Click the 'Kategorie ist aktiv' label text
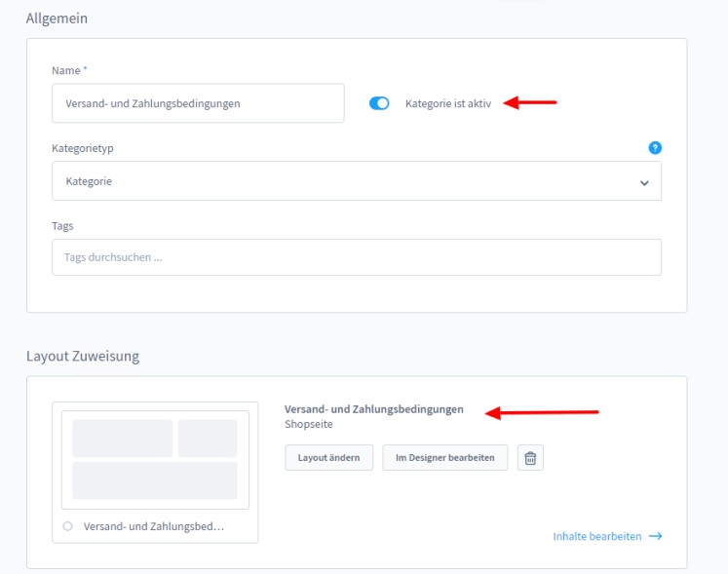This screenshot has width=728, height=574. pos(449,103)
